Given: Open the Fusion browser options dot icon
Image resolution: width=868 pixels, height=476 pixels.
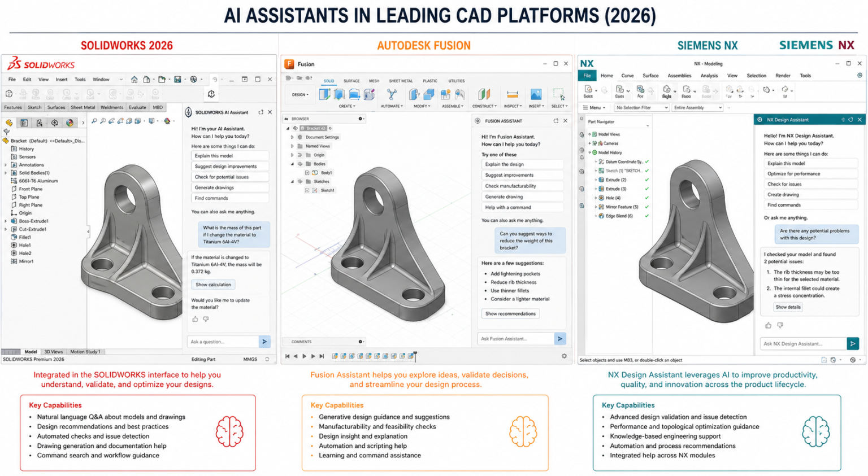Looking at the screenshot, I should pos(360,119).
